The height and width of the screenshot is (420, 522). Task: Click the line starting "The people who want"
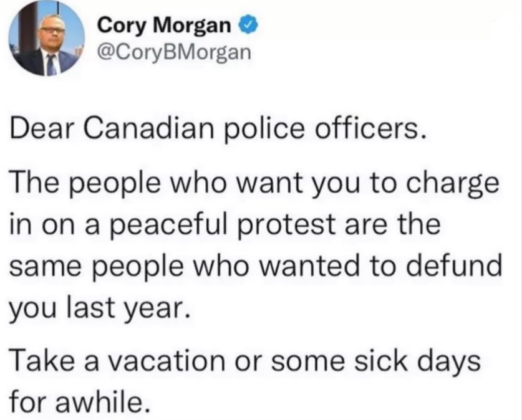pos(254,185)
